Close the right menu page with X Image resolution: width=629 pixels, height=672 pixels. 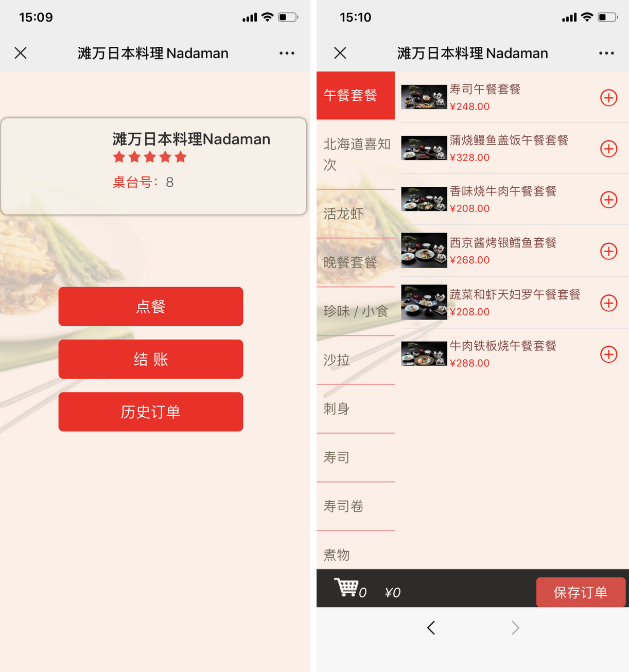click(x=340, y=53)
